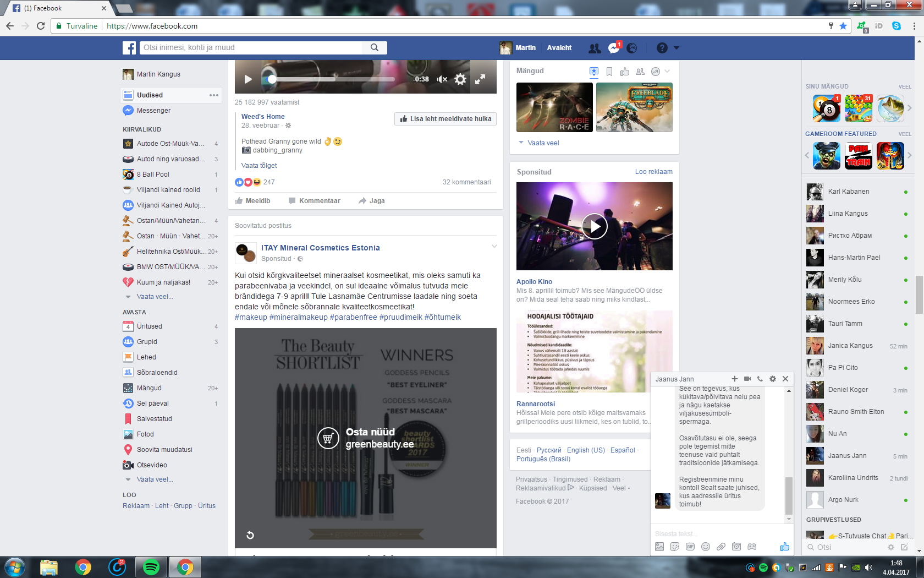Click the Sisesta tekst message field
The width and height of the screenshot is (924, 578).
721,534
